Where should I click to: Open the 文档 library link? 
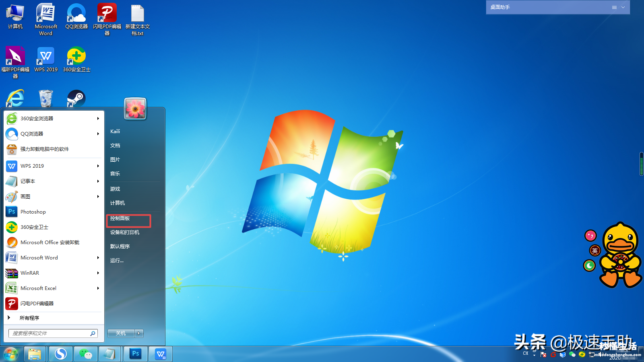[115, 146]
